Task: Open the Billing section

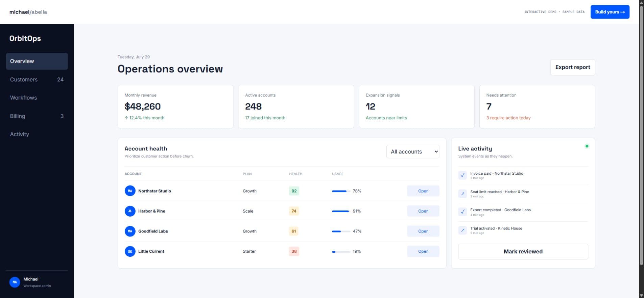Action: coord(37,116)
